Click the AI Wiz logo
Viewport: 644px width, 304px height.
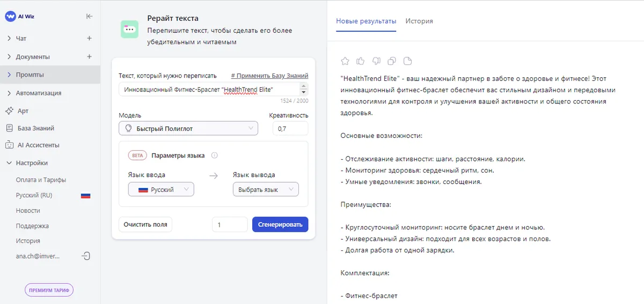(20, 16)
